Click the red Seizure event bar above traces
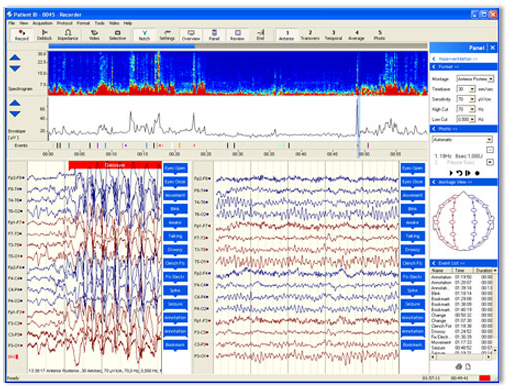The width and height of the screenshot is (510, 390). [115, 165]
